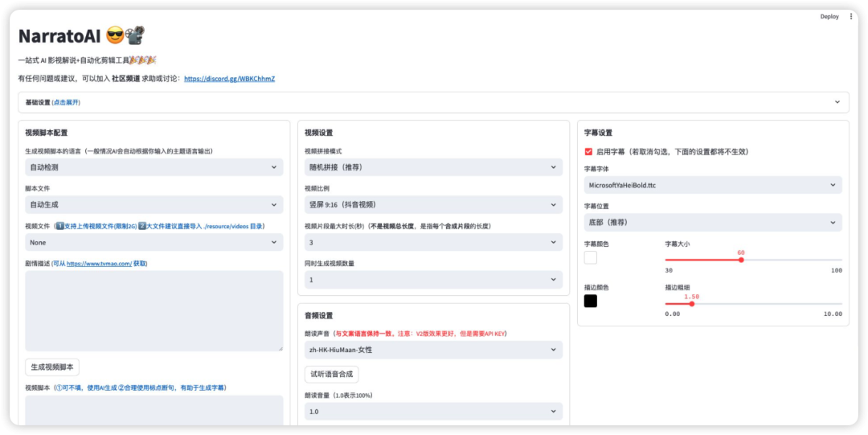Open the 视频片段最大时长 dropdown showing 3
This screenshot has width=868, height=435.
[x=433, y=242]
